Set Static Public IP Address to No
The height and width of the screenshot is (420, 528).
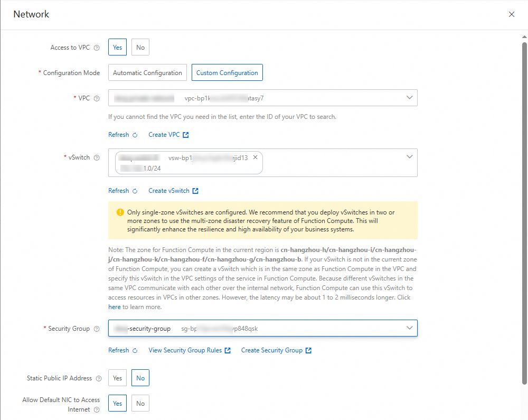pos(140,378)
